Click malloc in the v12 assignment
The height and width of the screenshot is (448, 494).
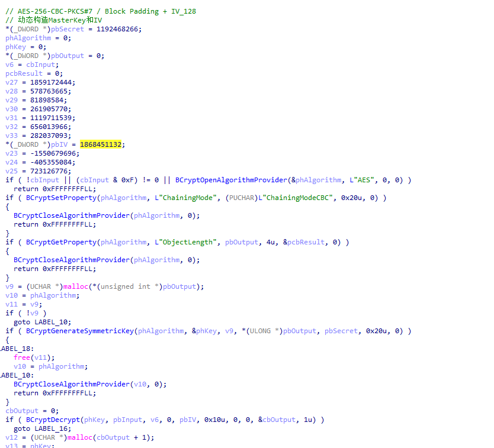[x=80, y=437]
